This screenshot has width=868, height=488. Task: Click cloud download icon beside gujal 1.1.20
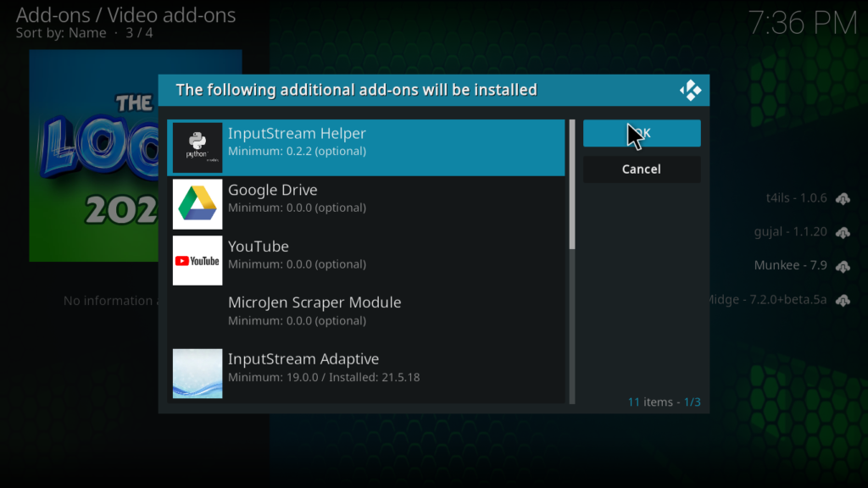pyautogui.click(x=843, y=232)
